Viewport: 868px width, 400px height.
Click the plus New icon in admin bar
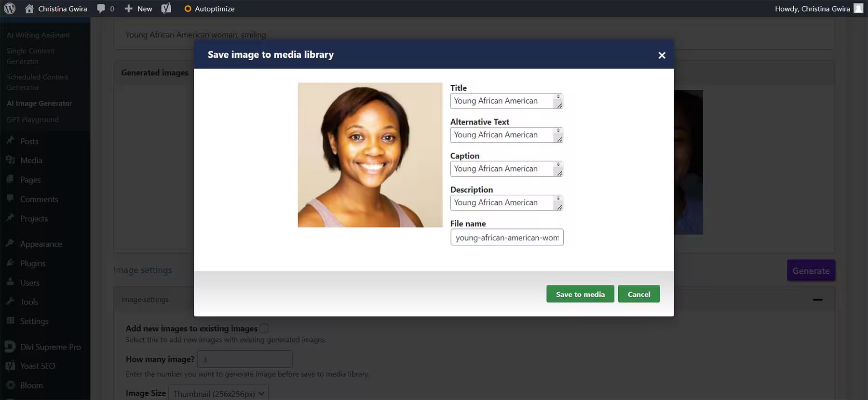(128, 9)
